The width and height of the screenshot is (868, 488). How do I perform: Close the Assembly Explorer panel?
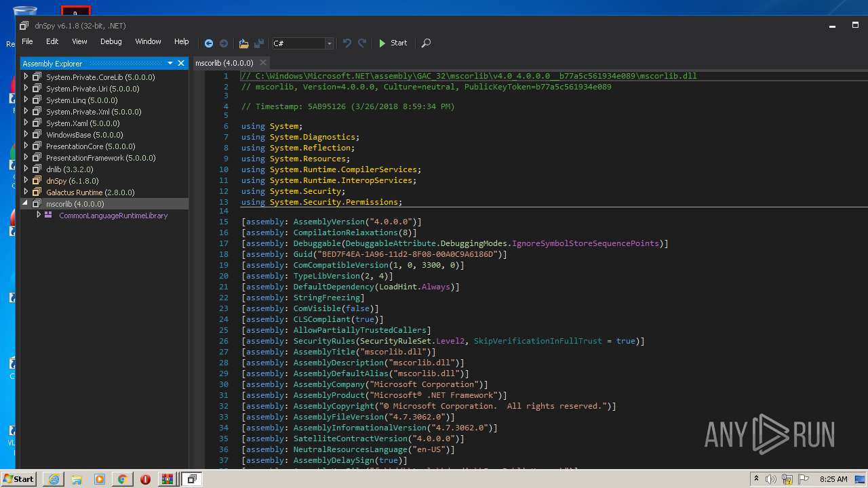click(x=181, y=63)
